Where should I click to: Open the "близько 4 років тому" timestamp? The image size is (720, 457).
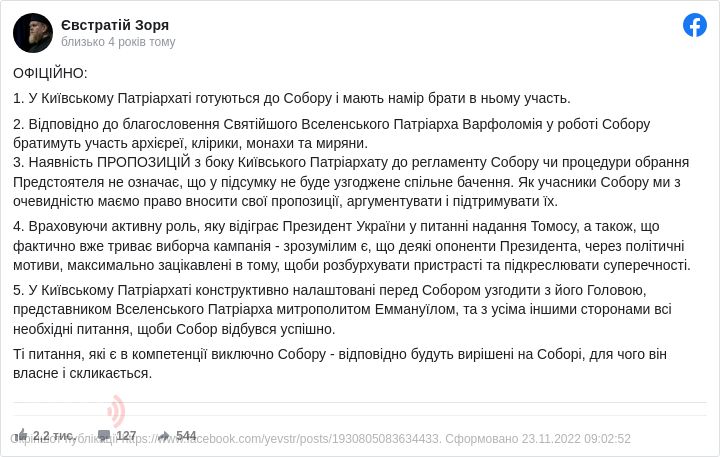(x=118, y=42)
